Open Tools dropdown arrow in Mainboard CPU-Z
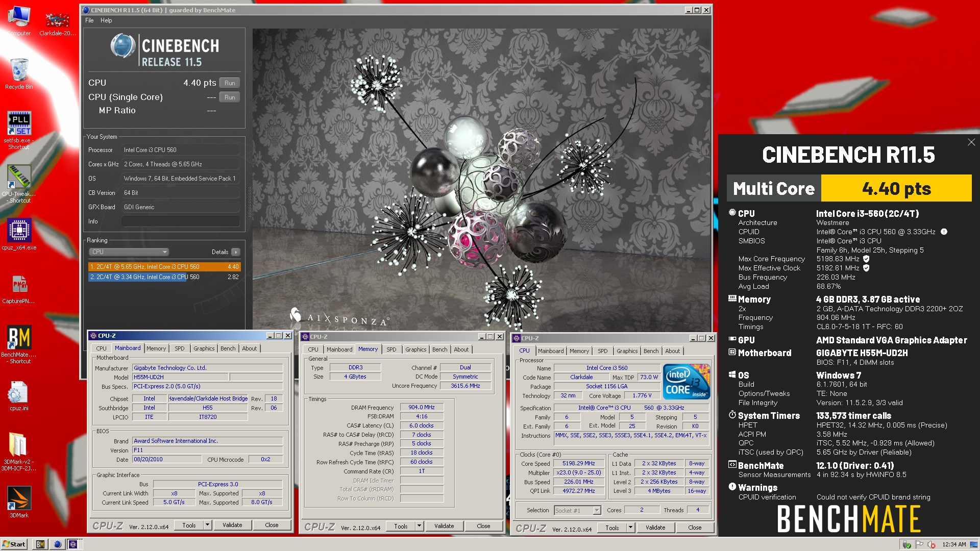This screenshot has height=551, width=980. [x=207, y=525]
